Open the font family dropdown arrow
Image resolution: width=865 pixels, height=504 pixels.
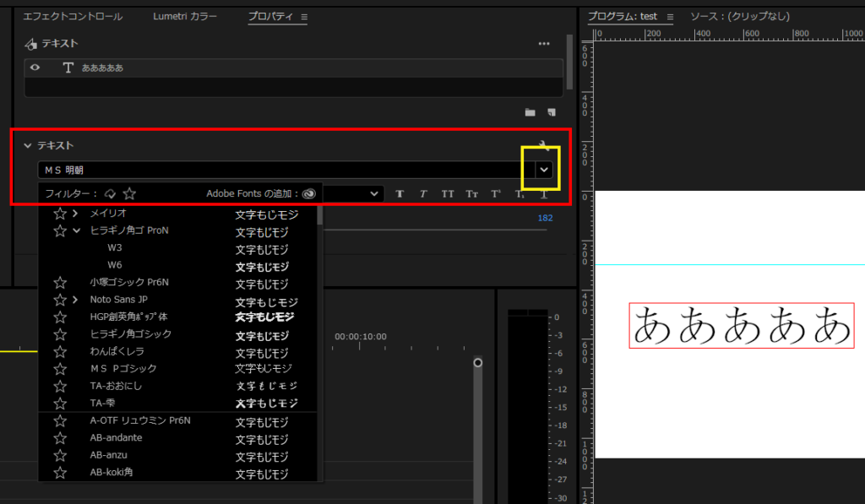(x=545, y=170)
